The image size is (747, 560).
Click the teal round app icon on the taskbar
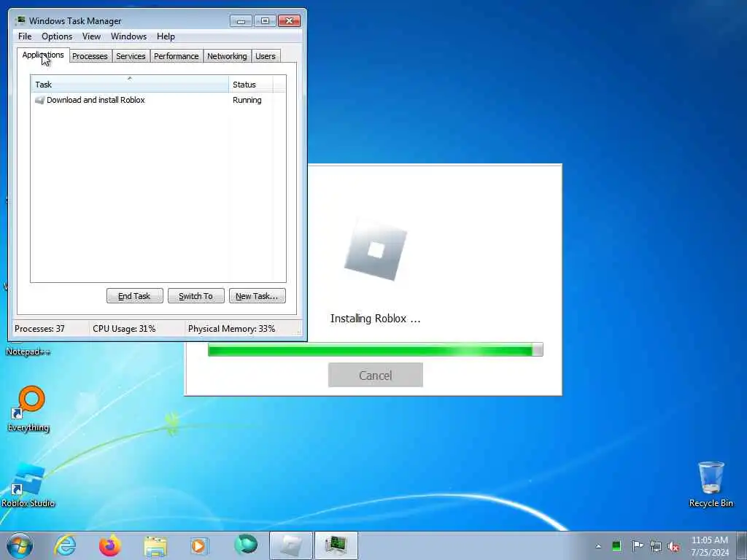[245, 545]
